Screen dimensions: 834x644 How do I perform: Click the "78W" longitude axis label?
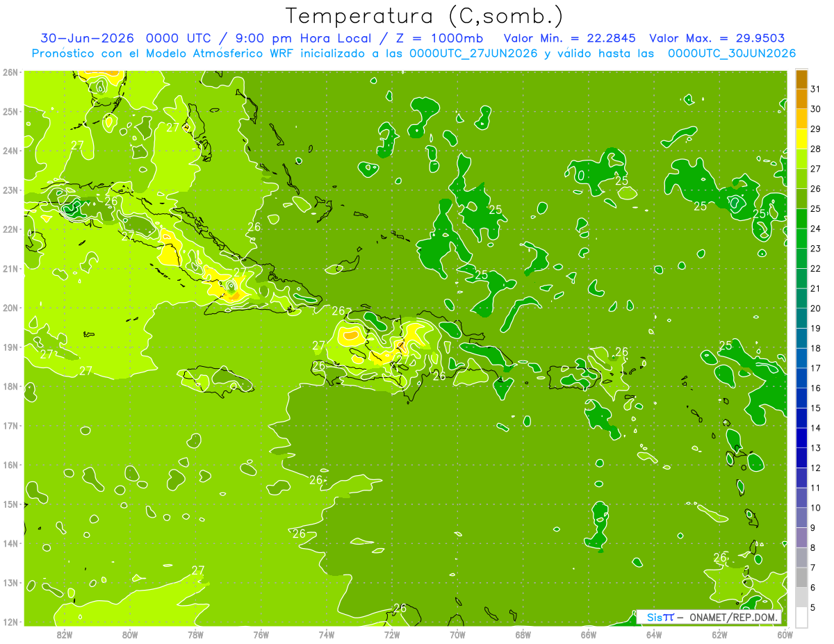[195, 634]
